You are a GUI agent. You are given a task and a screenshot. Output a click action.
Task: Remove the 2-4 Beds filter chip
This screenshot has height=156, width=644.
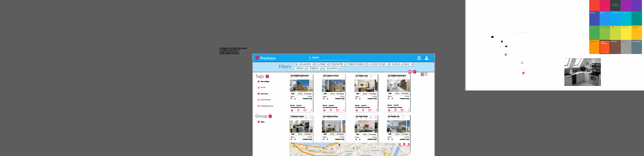[x=327, y=64]
